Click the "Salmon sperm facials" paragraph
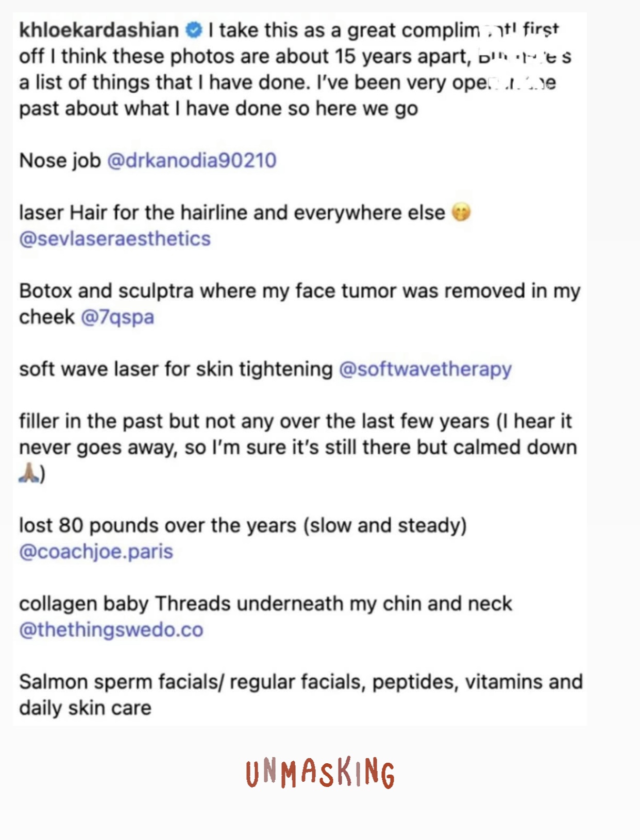The width and height of the screenshot is (640, 840). (301, 695)
